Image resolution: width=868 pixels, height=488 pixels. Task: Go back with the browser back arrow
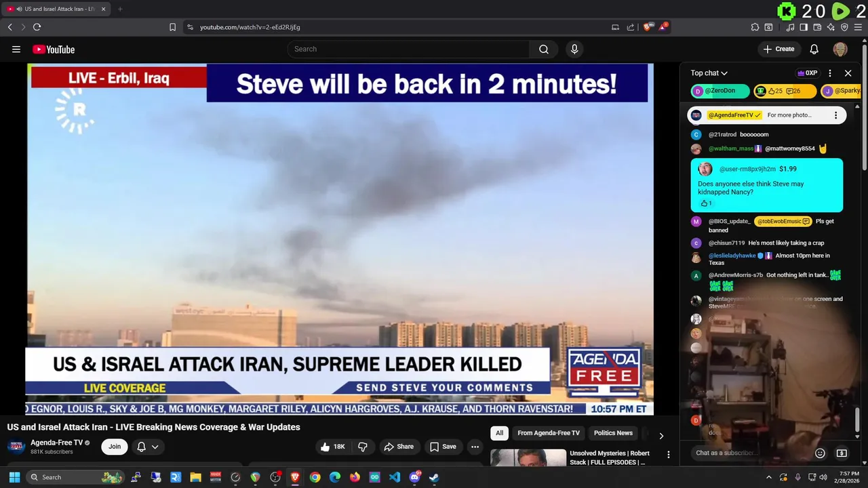[x=9, y=27]
